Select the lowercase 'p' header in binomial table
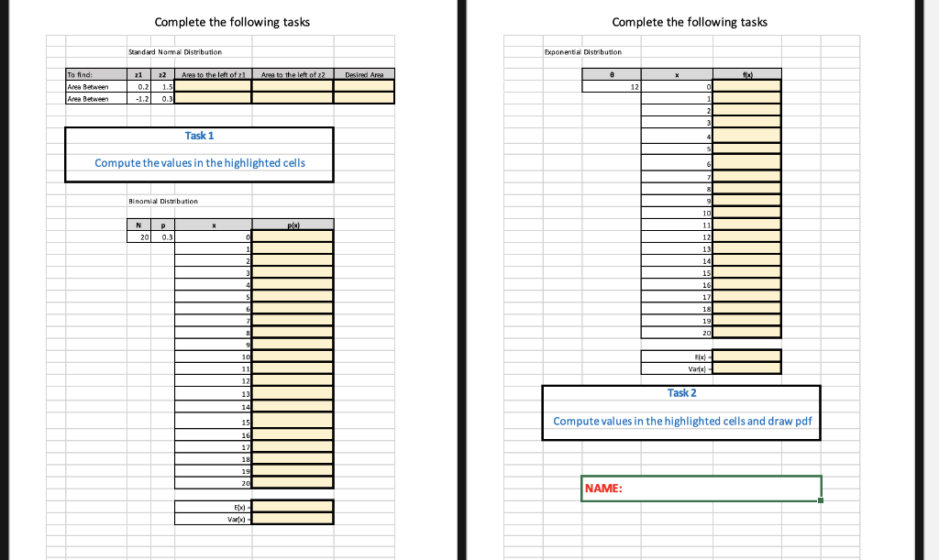 (x=162, y=225)
